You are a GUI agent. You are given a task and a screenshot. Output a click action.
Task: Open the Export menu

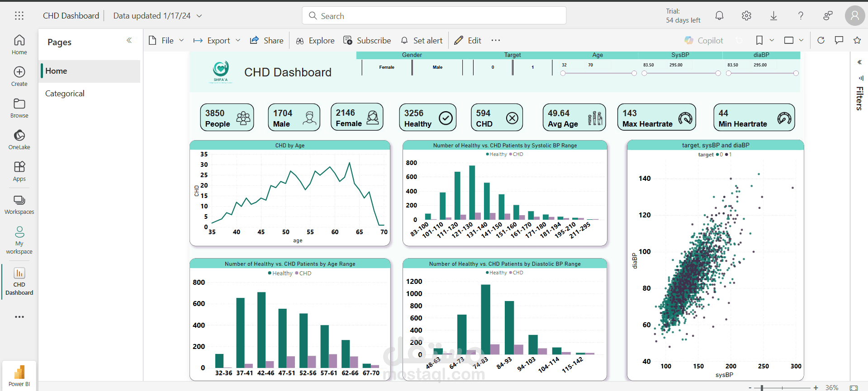coord(217,40)
